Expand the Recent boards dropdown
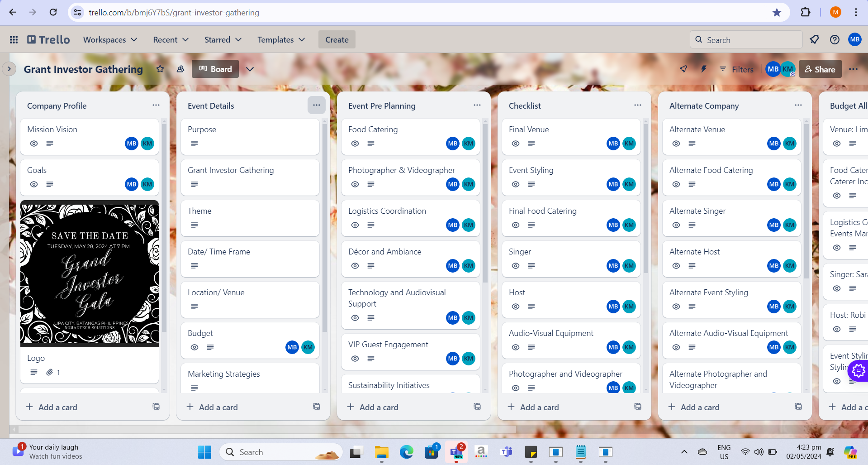 pos(171,40)
